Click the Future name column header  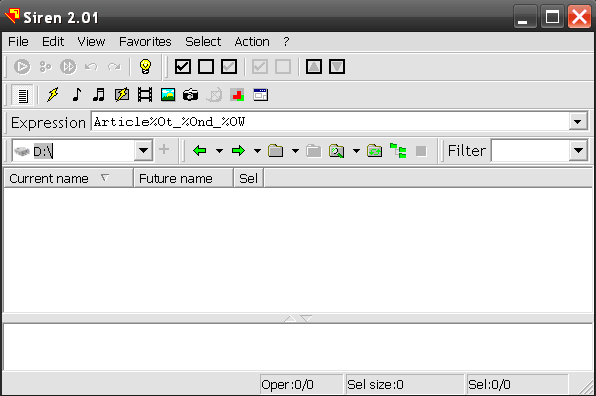pyautogui.click(x=184, y=178)
